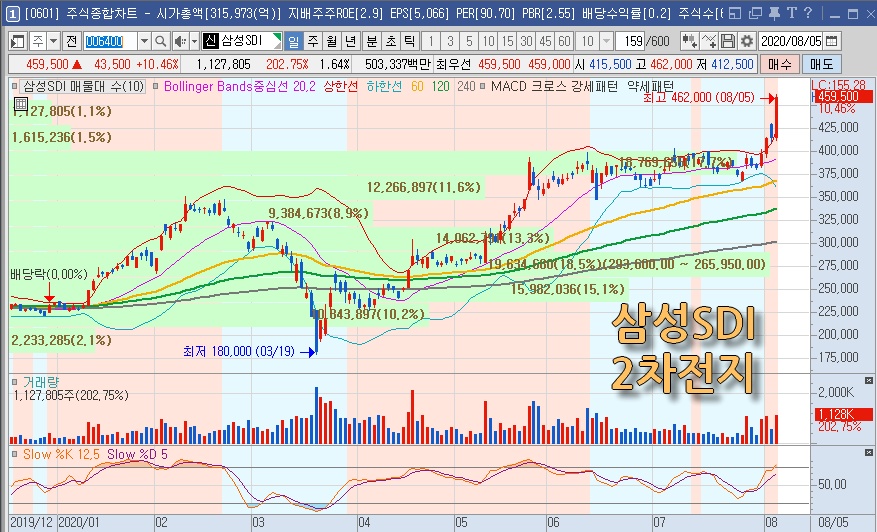Click the add line indicator icon
877x532 pixels.
point(709,41)
